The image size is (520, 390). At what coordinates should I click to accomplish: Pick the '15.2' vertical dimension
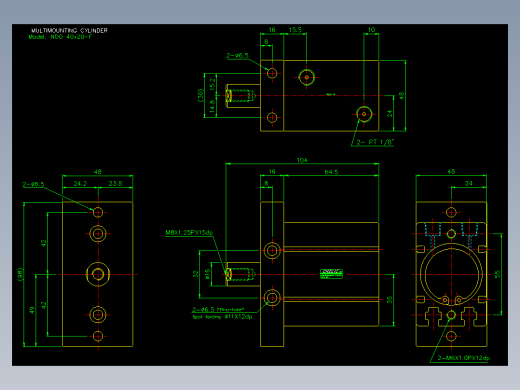(212, 84)
